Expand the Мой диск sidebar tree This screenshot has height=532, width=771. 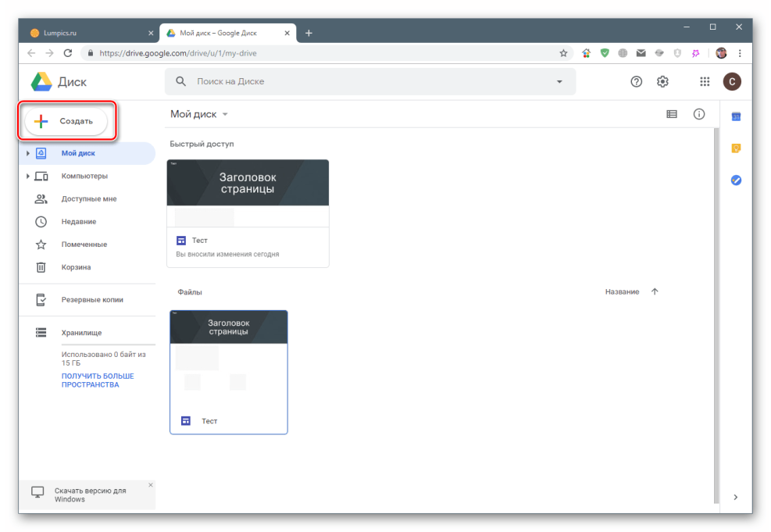29,153
